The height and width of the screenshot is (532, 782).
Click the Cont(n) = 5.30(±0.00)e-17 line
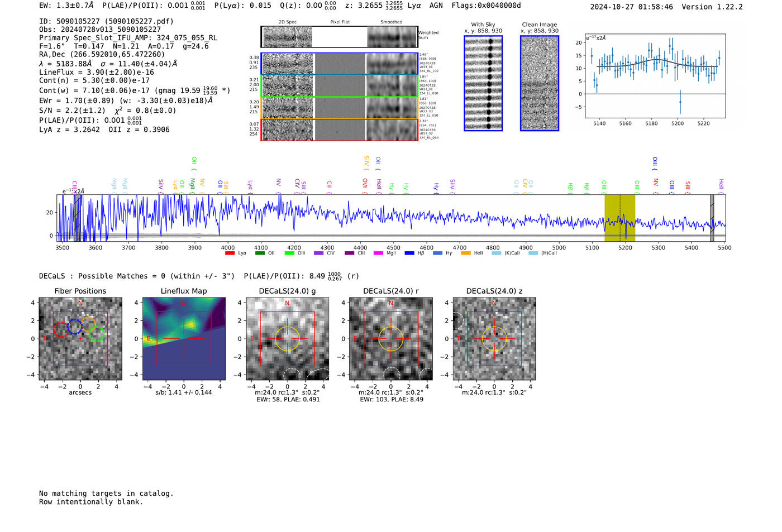pos(94,80)
